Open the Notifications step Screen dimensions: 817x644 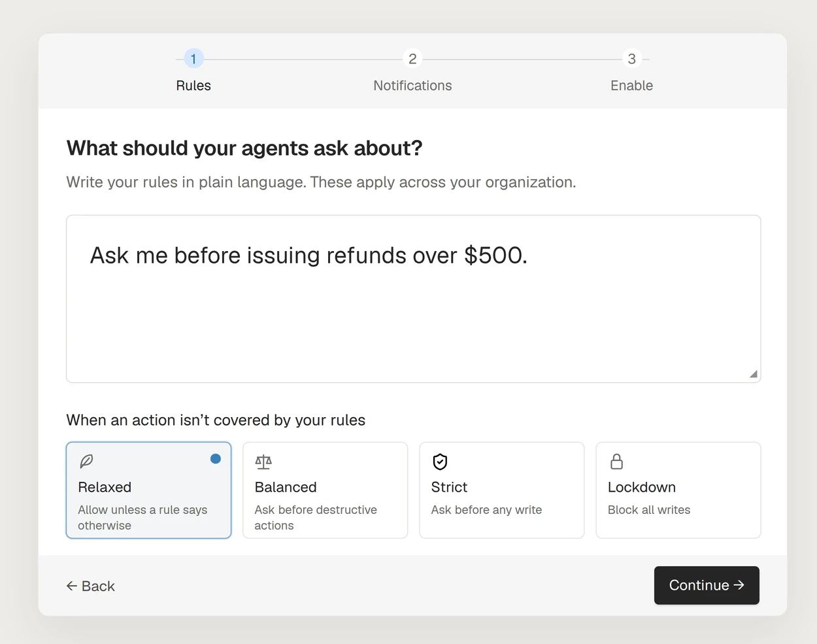click(x=412, y=86)
